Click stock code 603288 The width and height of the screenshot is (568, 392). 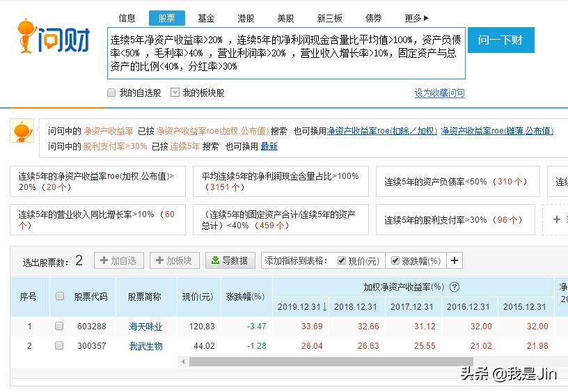(92, 327)
